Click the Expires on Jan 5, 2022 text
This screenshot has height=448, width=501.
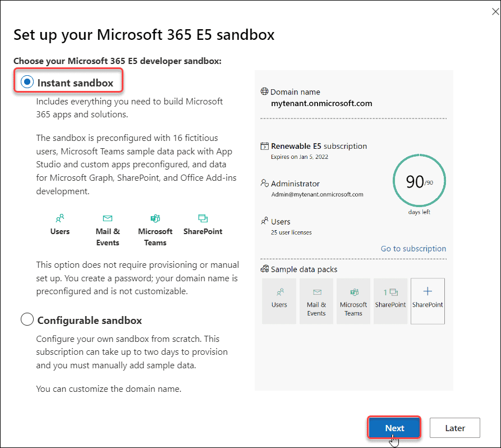click(x=300, y=157)
